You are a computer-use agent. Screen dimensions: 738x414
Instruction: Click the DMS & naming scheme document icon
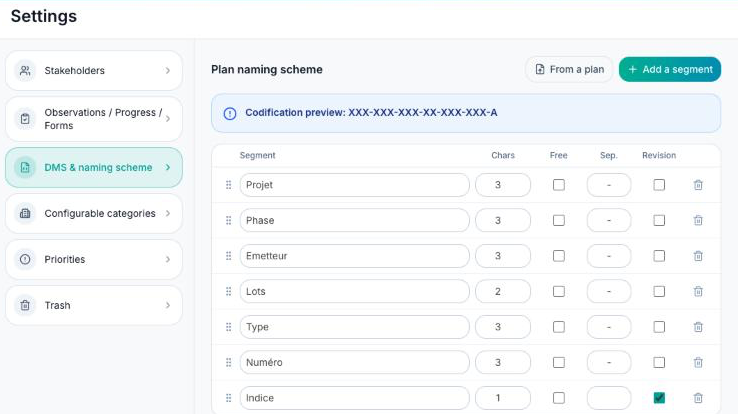25,167
